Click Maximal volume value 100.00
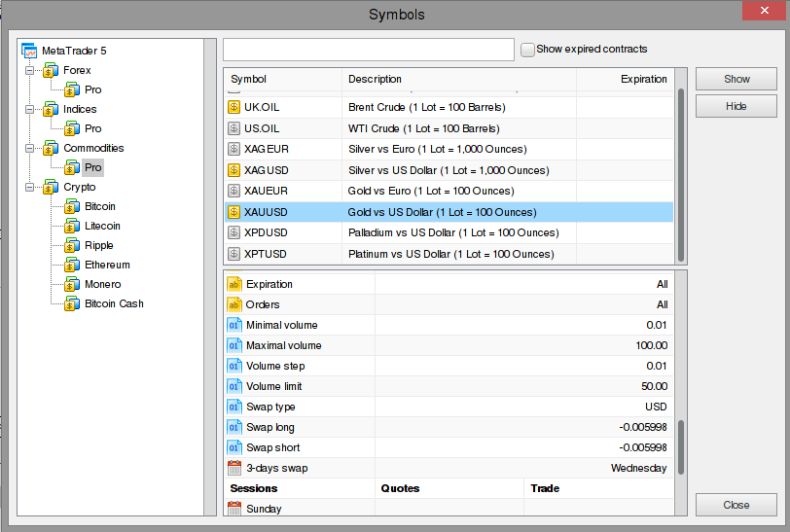Image resolution: width=790 pixels, height=532 pixels. 651,345
